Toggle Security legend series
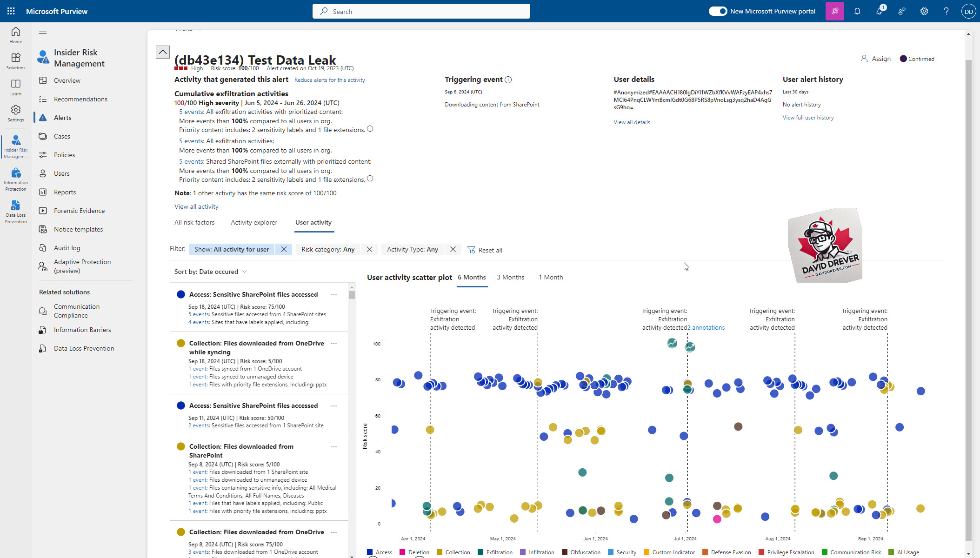Image resolution: width=980 pixels, height=558 pixels. pyautogui.click(x=622, y=552)
